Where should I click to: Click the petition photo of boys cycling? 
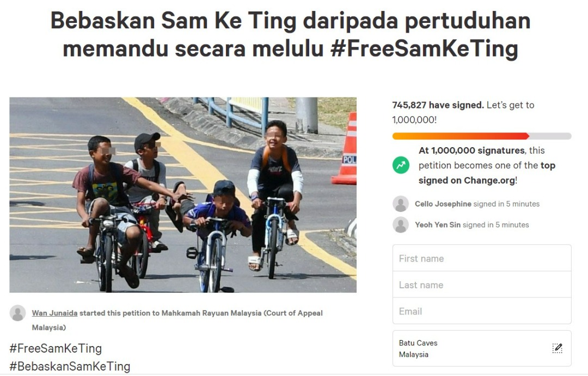click(x=183, y=195)
